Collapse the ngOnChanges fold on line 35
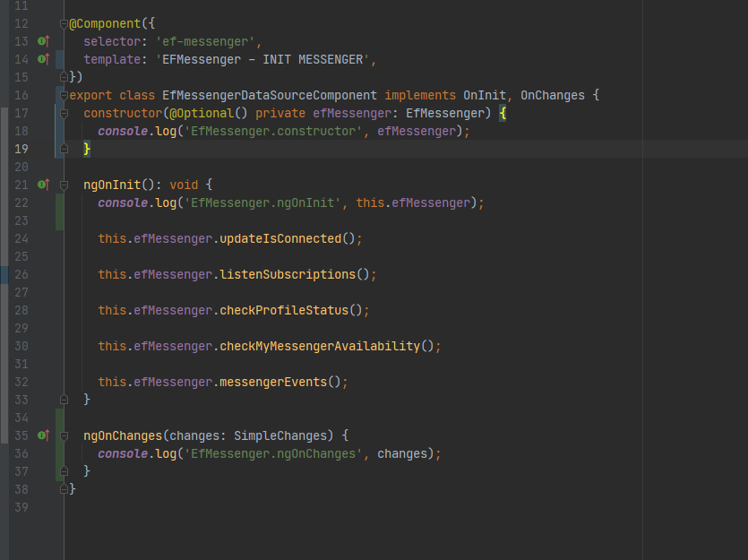Viewport: 748px width, 560px height. 64,436
